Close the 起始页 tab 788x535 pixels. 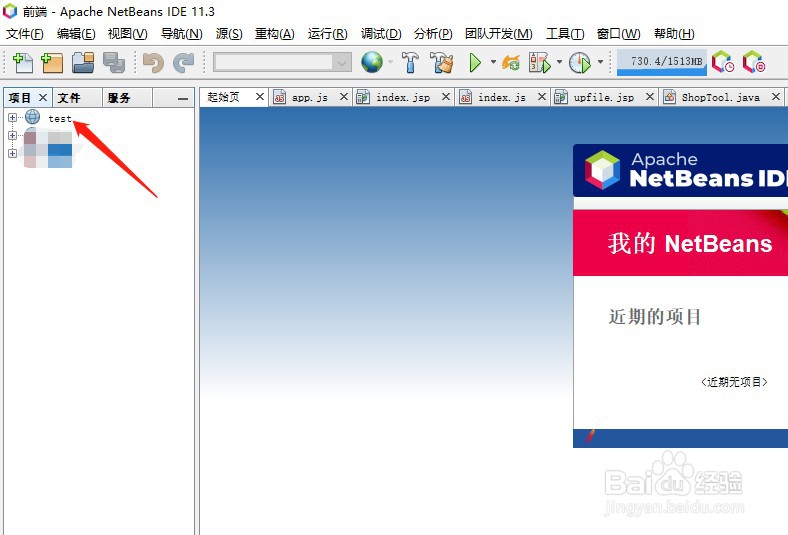[259, 96]
